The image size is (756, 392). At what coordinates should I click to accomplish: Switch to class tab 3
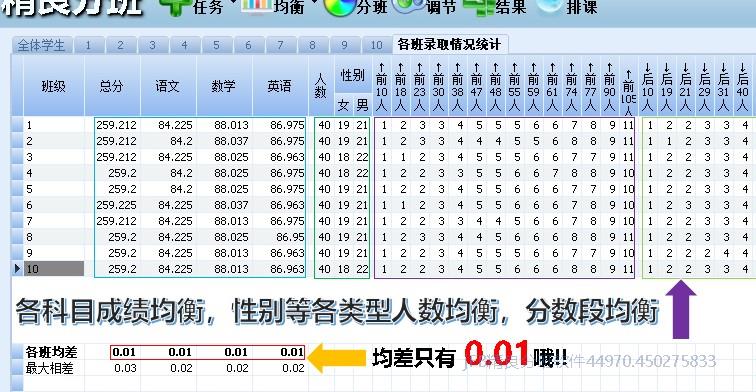click(x=152, y=45)
